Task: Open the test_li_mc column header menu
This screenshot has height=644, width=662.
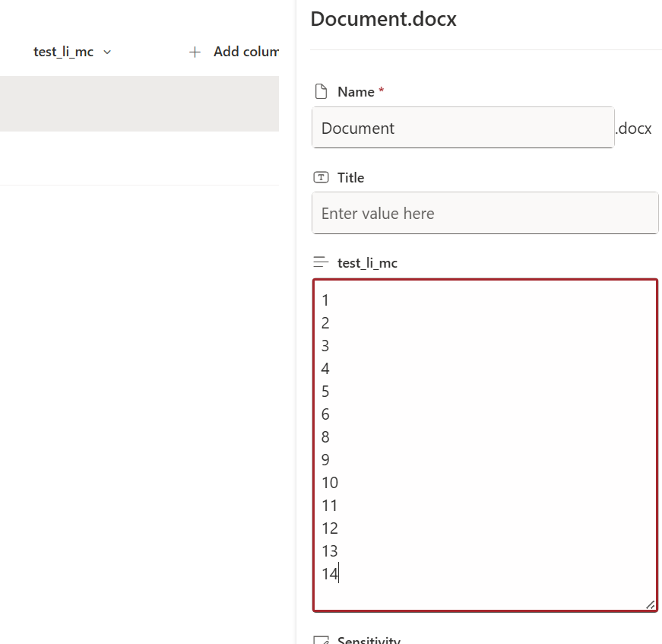Action: click(64, 52)
